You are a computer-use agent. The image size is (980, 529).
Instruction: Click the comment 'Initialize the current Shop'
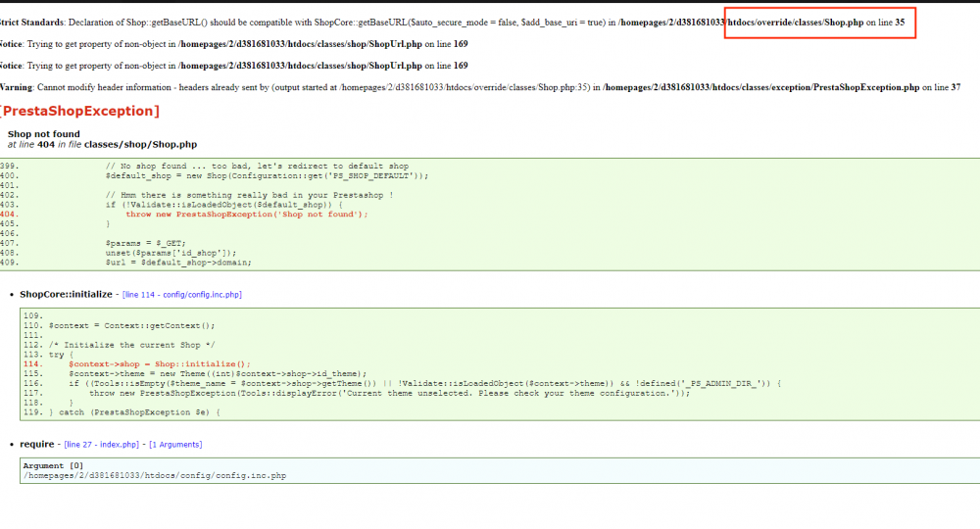tap(132, 346)
